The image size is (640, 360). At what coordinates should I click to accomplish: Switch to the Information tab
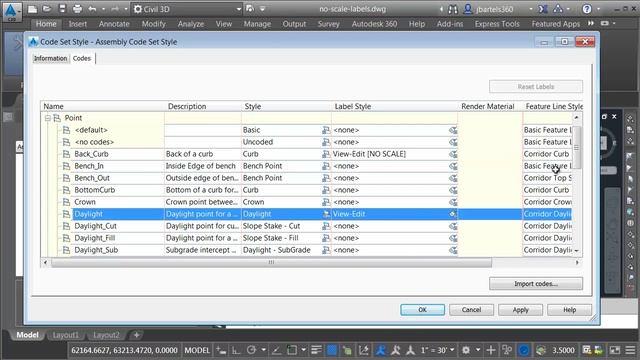coord(50,58)
